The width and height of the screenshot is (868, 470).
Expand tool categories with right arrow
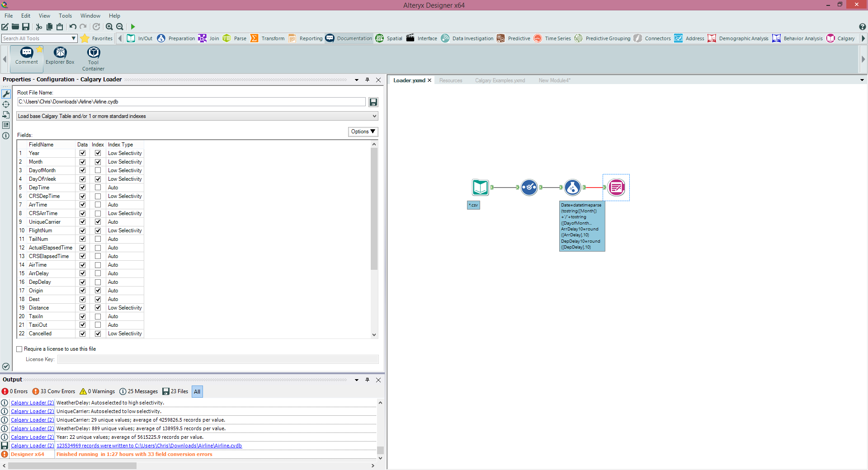point(863,38)
